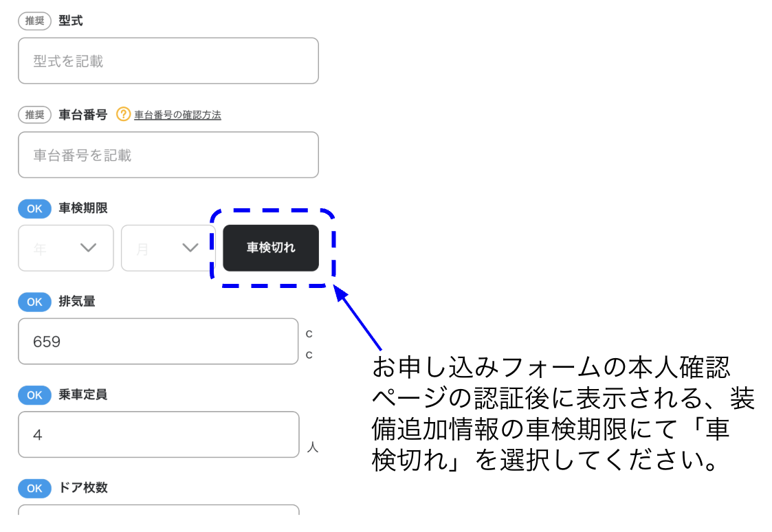Image resolution: width=772 pixels, height=532 pixels.
Task: Open the 年 dropdown for 車検期限
Action: [66, 248]
